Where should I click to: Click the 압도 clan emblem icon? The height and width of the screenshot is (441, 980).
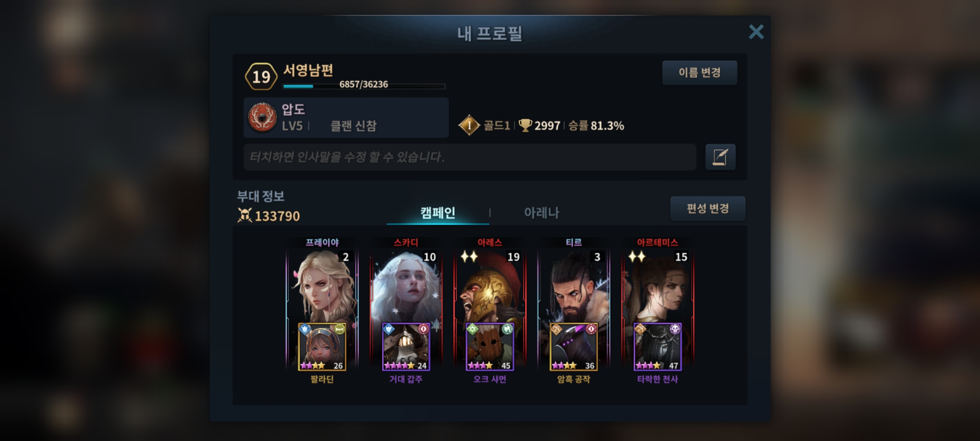(263, 118)
